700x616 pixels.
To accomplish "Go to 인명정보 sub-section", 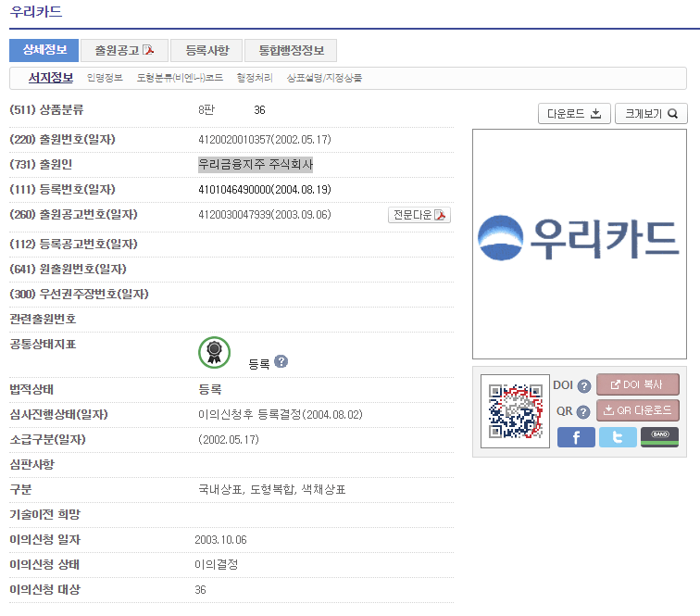I will point(105,78).
